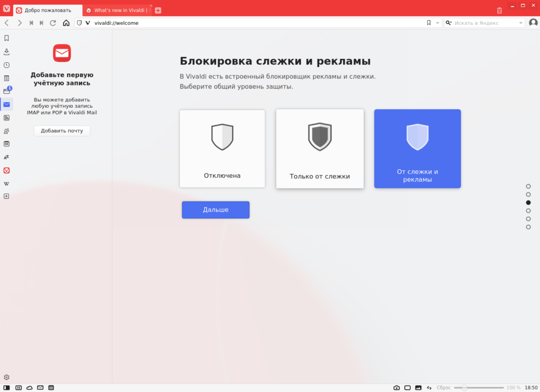The width and height of the screenshot is (540, 392).
Task: Click the capture page camera icon
Action: pos(397,388)
